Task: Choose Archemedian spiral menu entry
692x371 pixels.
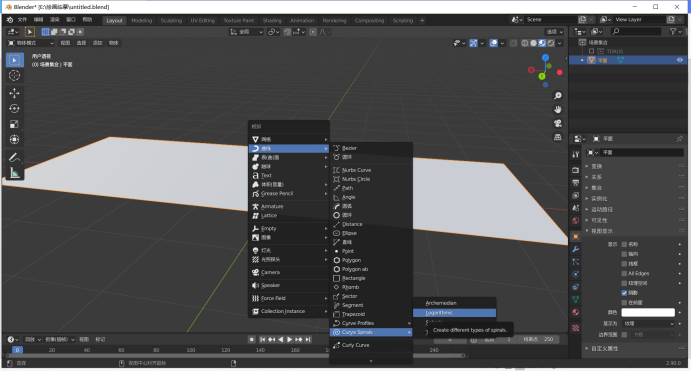Action: click(x=454, y=303)
